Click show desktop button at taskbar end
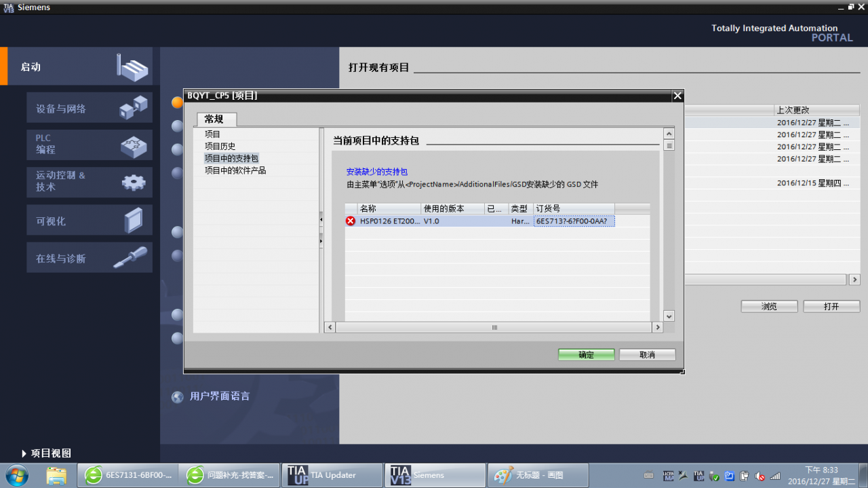 coord(863,475)
